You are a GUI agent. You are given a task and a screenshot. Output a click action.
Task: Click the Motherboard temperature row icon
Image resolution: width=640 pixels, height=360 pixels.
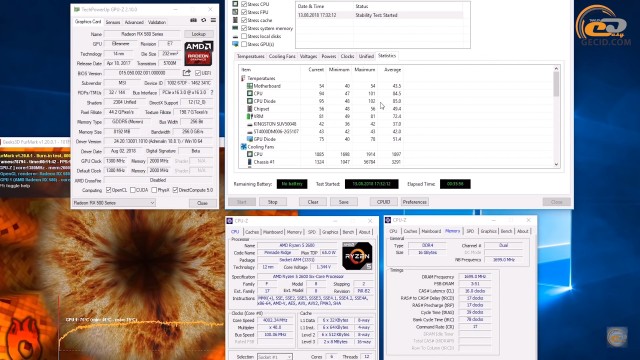pos(249,86)
